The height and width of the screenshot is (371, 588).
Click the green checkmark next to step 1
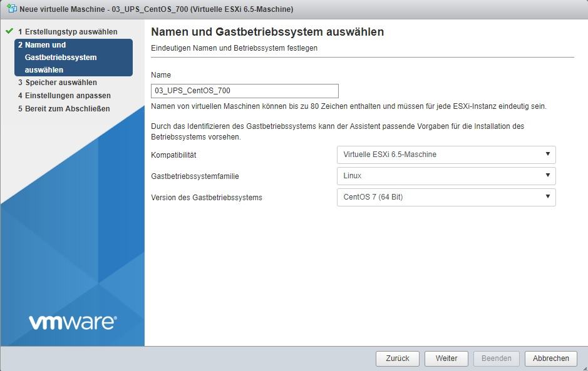(9, 31)
